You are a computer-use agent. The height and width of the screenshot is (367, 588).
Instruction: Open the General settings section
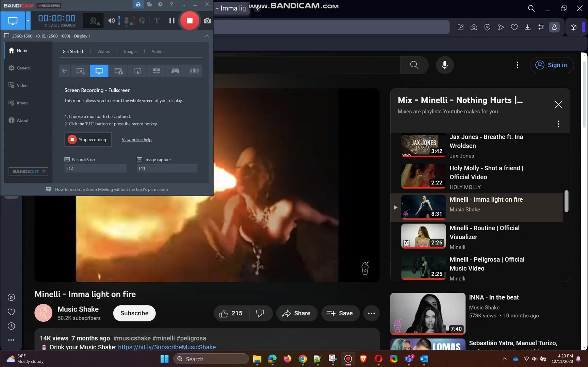tap(23, 68)
